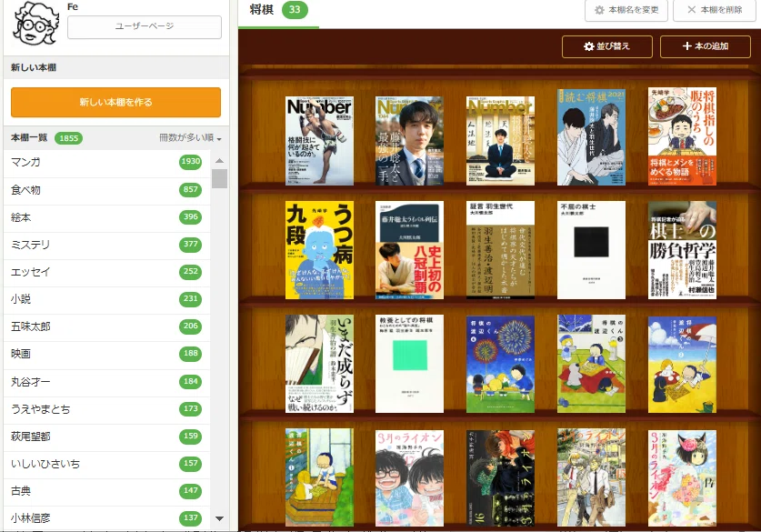Click the 1930 count on マンガ row
This screenshot has width=761, height=532.
[x=190, y=162]
